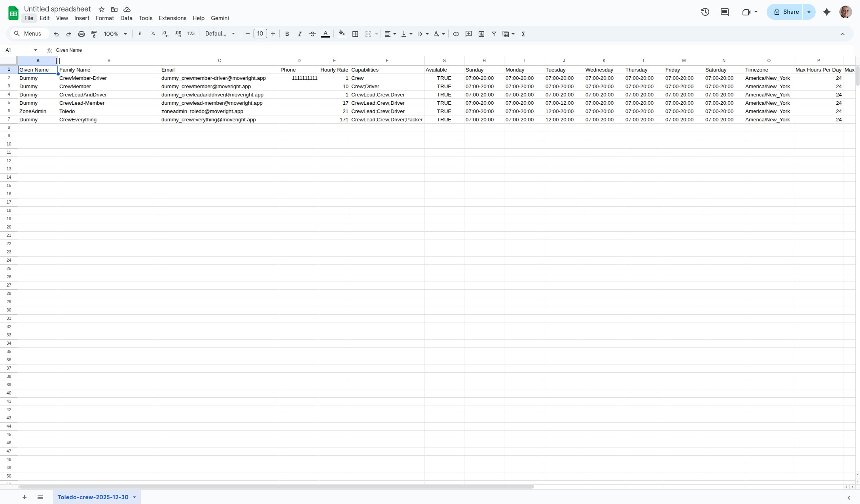Viewport: 860px width, 504px height.
Task: Show the side panel chevron
Action: pos(849,498)
